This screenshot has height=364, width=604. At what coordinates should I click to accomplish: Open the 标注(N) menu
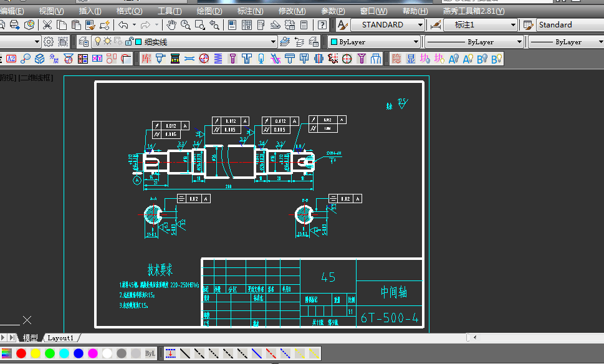point(250,11)
